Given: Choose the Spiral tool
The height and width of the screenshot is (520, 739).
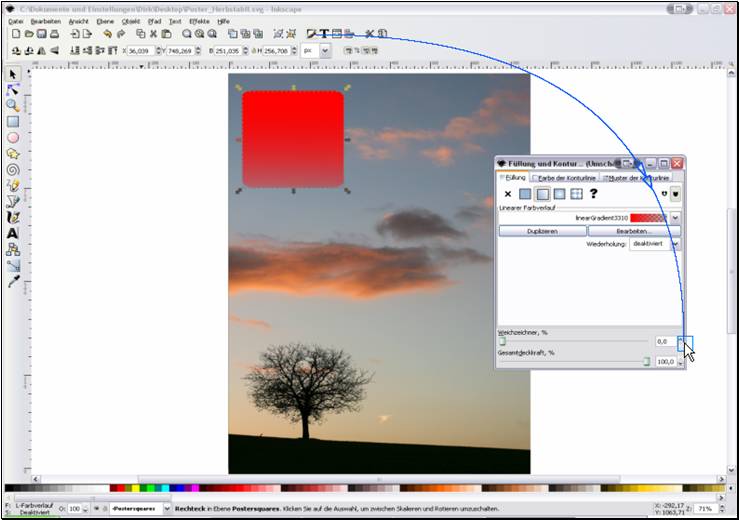Looking at the screenshot, I should [13, 170].
